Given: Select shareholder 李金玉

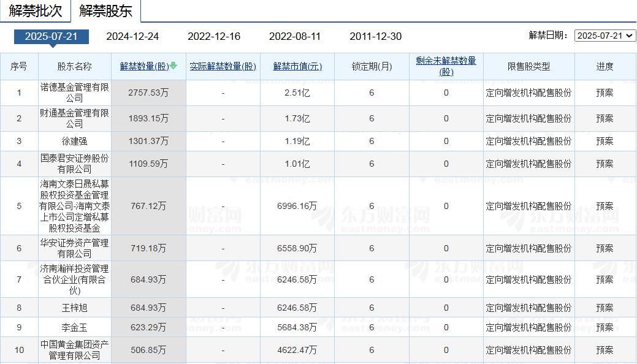Looking at the screenshot, I should pos(75,327).
